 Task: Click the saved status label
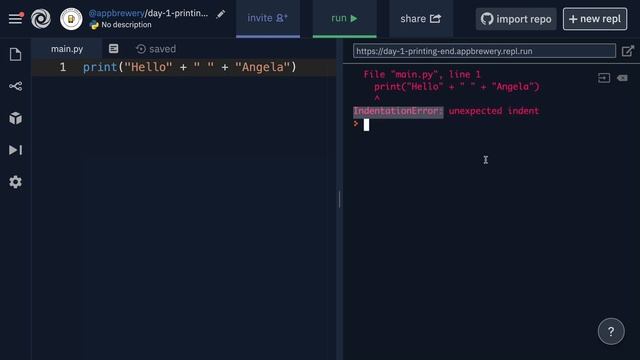pos(162,49)
